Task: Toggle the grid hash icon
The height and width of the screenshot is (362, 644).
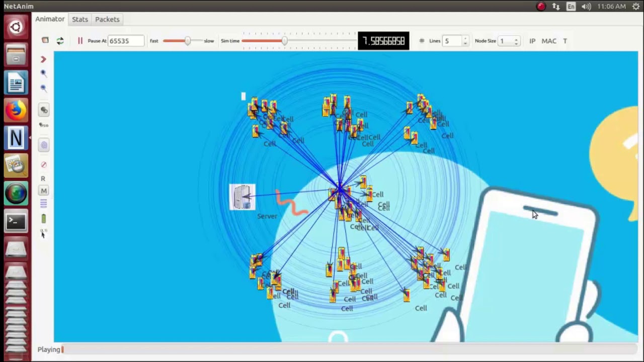Action: [x=422, y=41]
